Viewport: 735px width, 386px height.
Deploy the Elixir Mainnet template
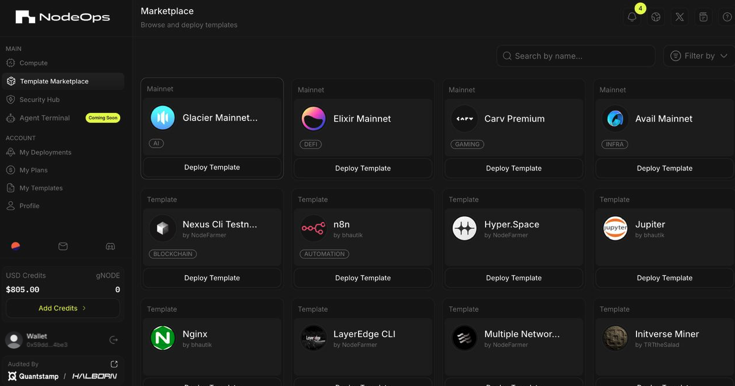363,168
